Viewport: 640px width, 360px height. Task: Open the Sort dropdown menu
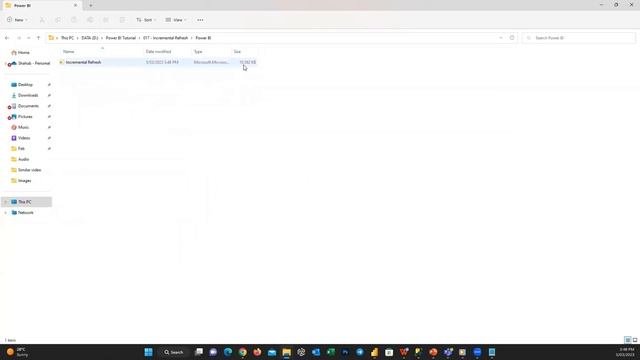pos(146,20)
